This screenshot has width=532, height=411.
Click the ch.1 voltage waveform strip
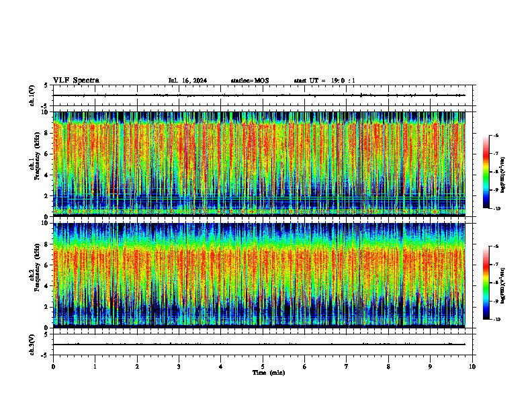[264, 95]
